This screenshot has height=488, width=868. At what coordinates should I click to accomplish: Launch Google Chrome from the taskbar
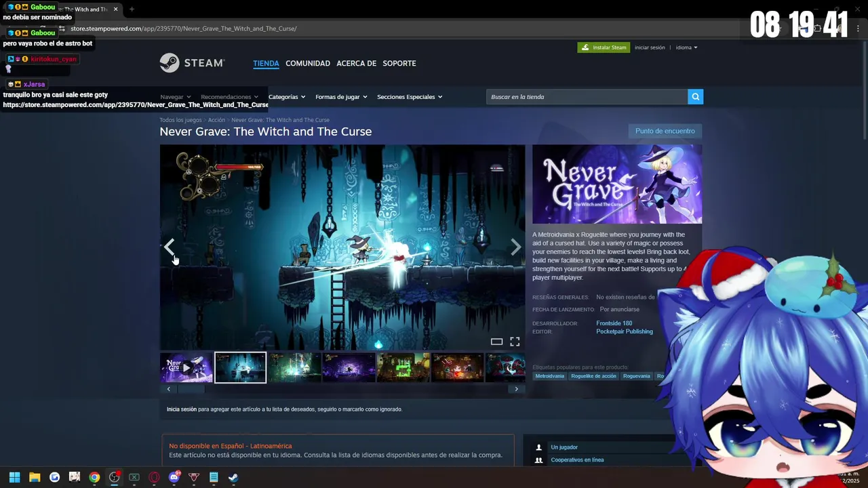(x=94, y=477)
